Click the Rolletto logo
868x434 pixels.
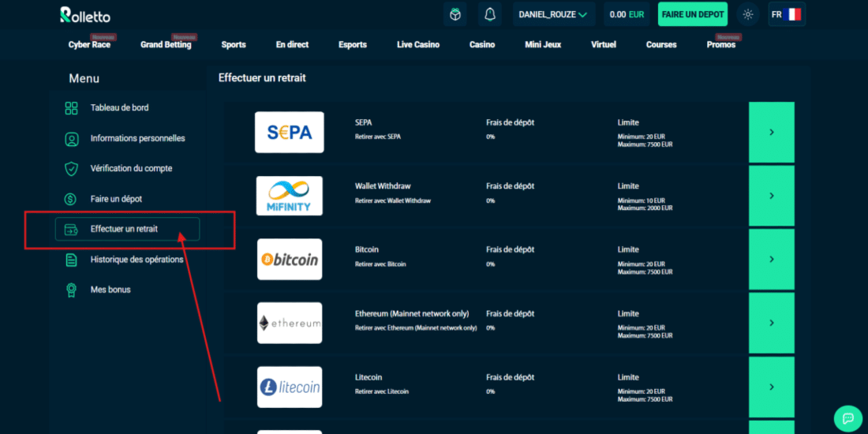click(x=85, y=14)
